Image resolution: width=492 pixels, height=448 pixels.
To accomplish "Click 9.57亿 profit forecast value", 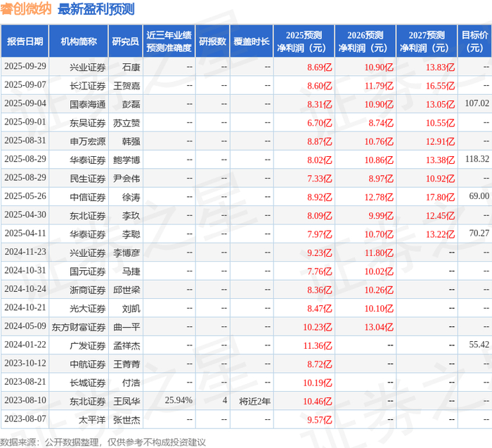I will [x=319, y=419].
